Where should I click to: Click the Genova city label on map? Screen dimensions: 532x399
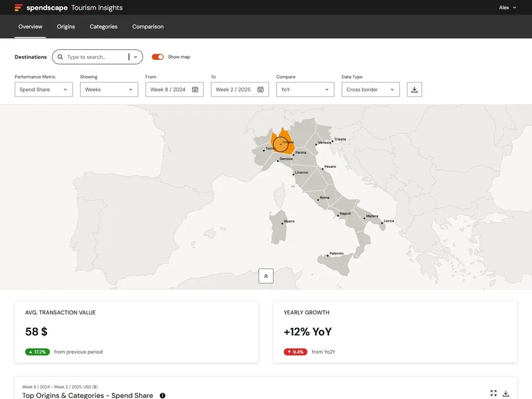(286, 159)
